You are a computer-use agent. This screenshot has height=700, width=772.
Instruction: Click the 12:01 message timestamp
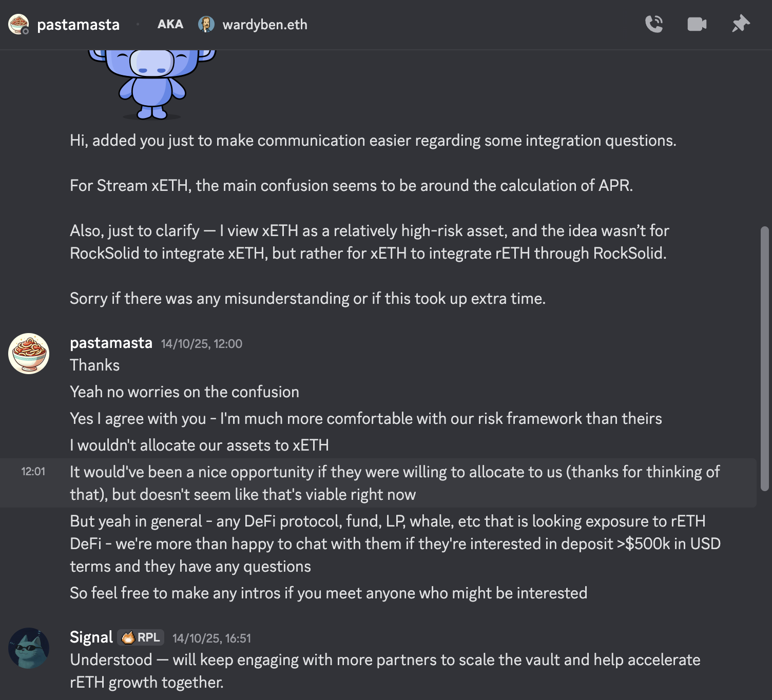click(33, 472)
